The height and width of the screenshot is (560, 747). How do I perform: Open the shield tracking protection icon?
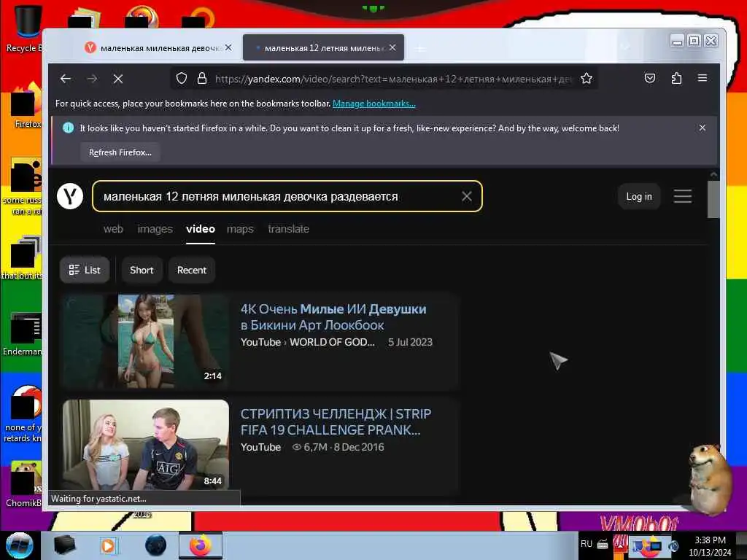point(182,78)
